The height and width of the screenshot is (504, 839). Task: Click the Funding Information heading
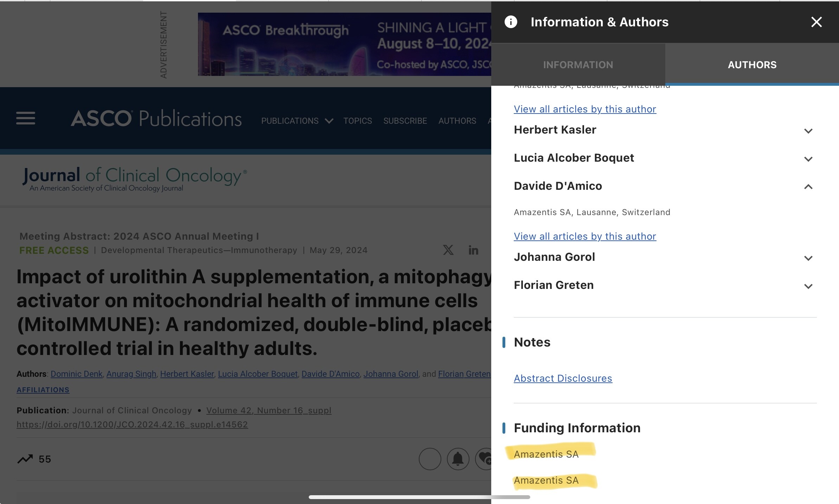pyautogui.click(x=577, y=428)
